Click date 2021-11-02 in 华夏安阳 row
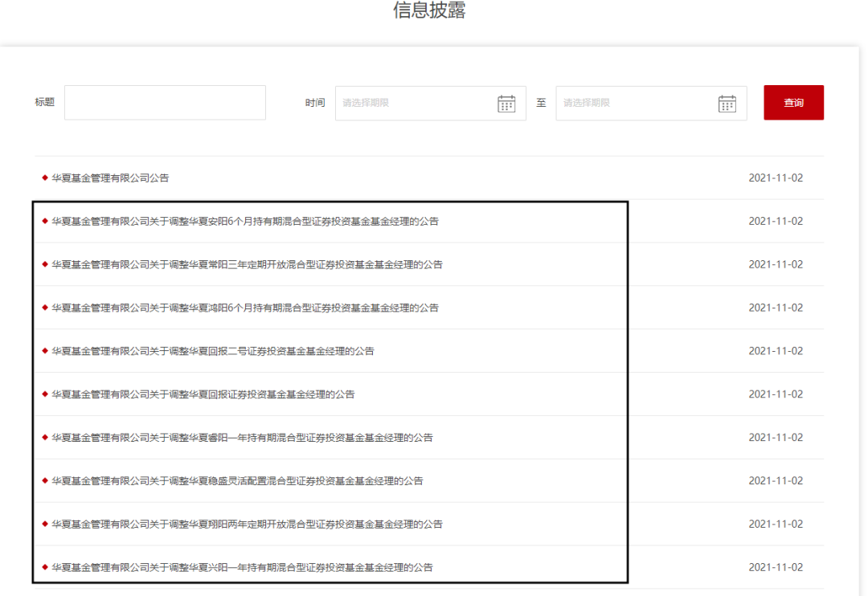This screenshot has width=868, height=596. pos(776,222)
